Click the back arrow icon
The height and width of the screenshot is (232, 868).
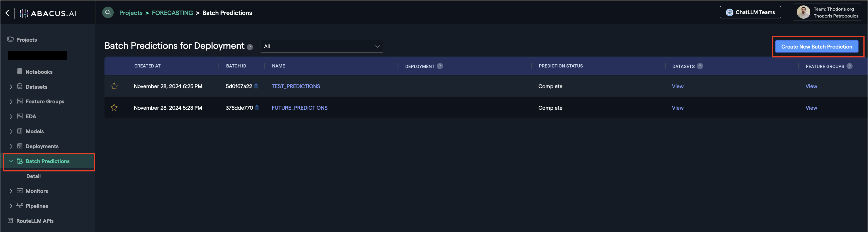click(x=7, y=13)
